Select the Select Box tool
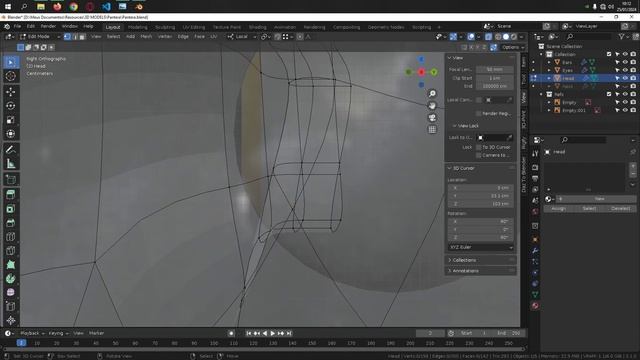 point(11,62)
